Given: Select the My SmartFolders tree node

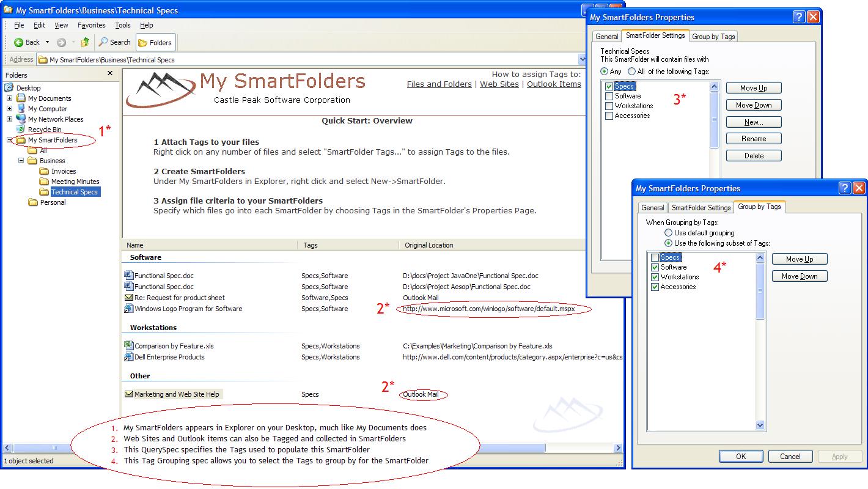Looking at the screenshot, I should [x=53, y=140].
